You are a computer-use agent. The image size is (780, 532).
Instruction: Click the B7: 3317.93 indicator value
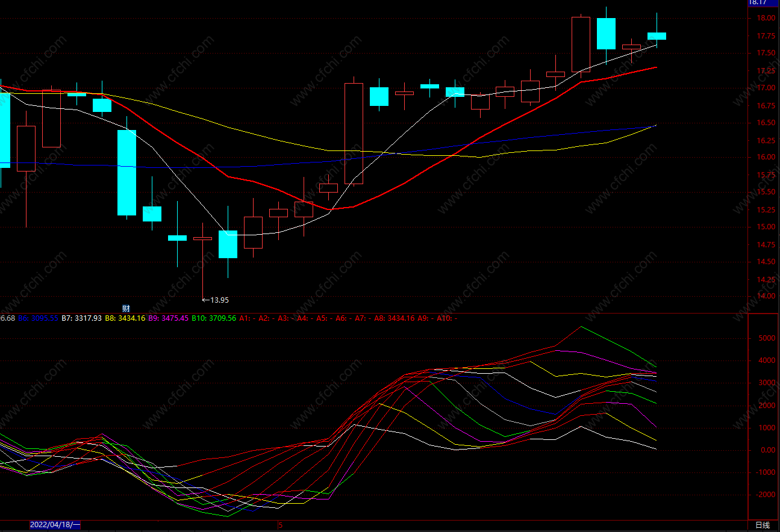point(82,318)
